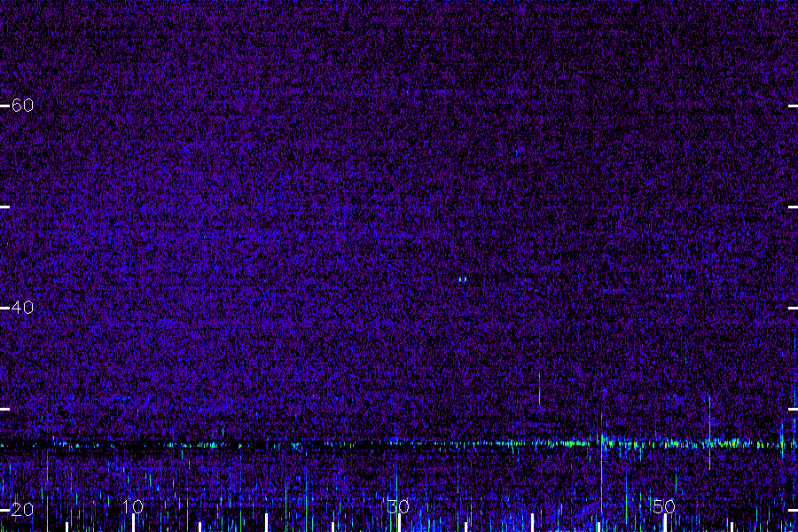Click the 10 label on the horizontal axis
Image resolution: width=798 pixels, height=532 pixels.
pos(133,506)
